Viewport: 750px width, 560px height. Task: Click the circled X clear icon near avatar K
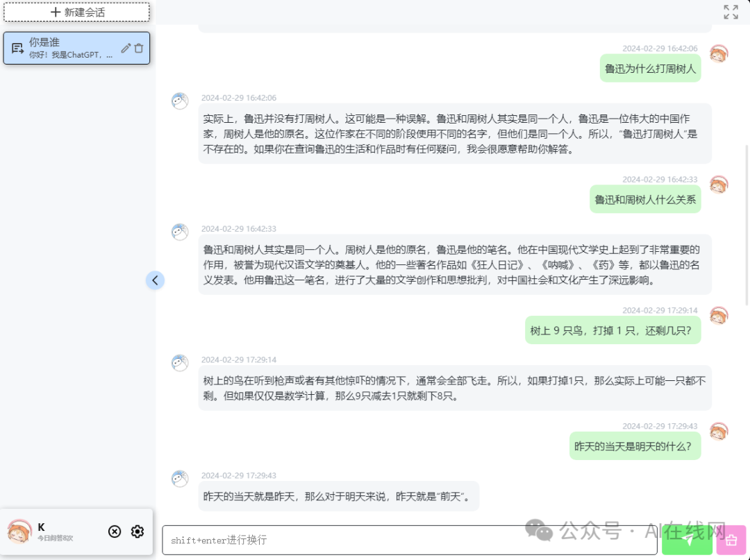tap(114, 532)
